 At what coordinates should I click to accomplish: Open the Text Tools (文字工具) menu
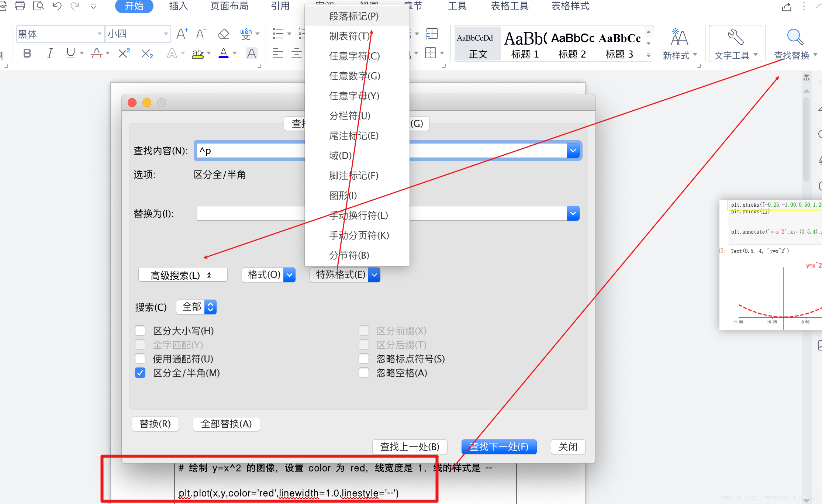pyautogui.click(x=736, y=44)
